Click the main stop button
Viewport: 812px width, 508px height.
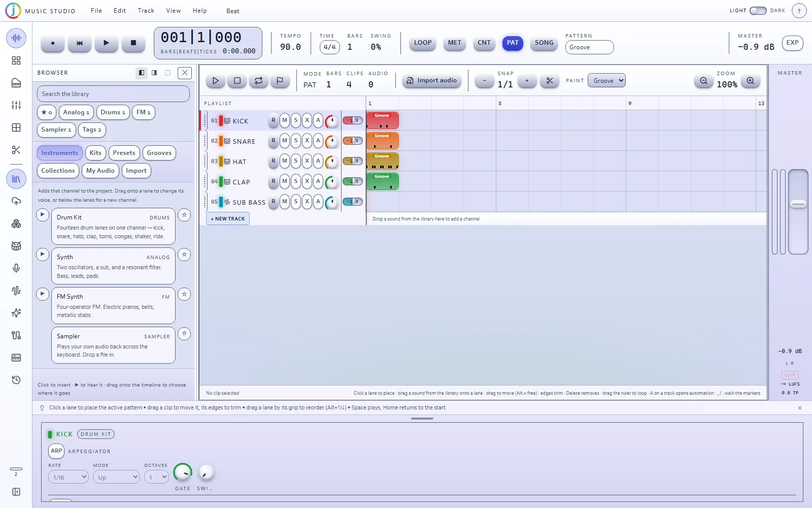click(x=133, y=43)
